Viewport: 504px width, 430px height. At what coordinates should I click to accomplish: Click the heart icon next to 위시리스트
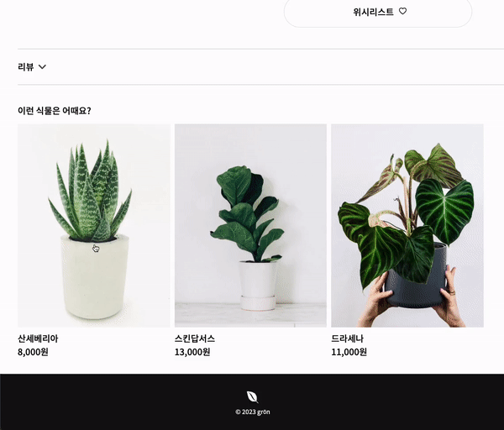pyautogui.click(x=402, y=11)
